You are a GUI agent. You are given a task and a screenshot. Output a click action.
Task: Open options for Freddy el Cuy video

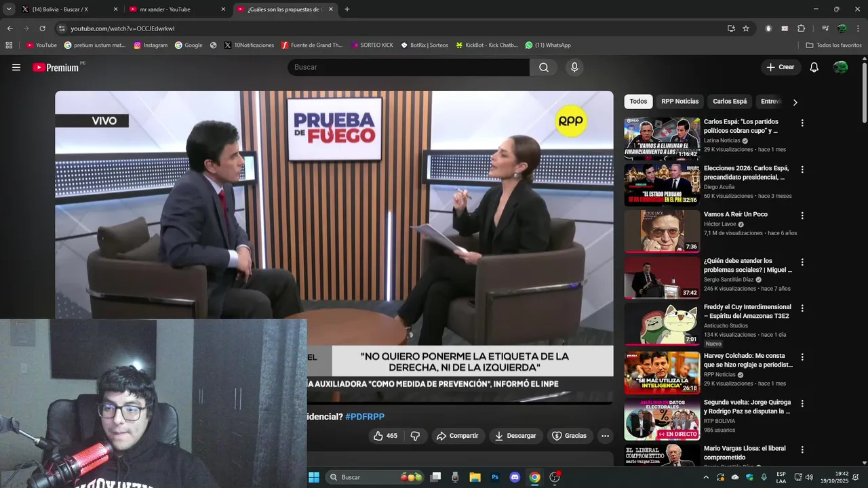(802, 308)
